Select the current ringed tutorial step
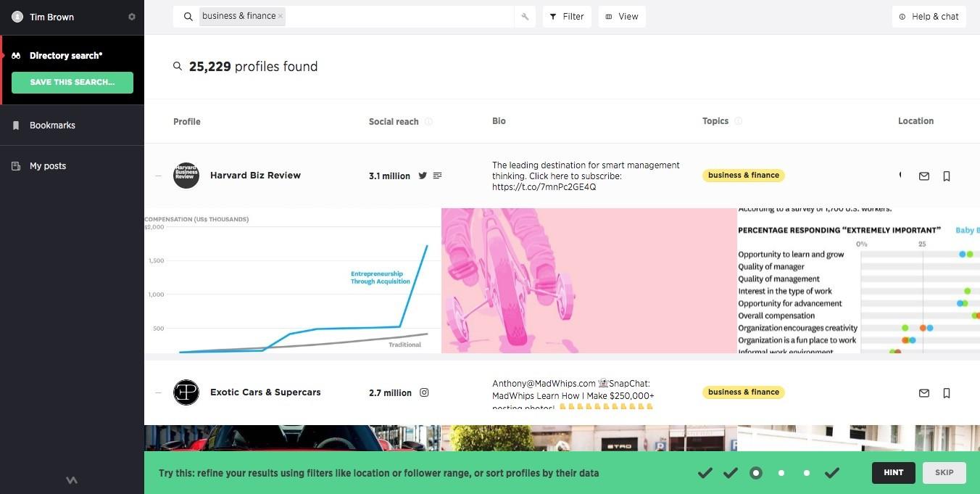 [756, 473]
